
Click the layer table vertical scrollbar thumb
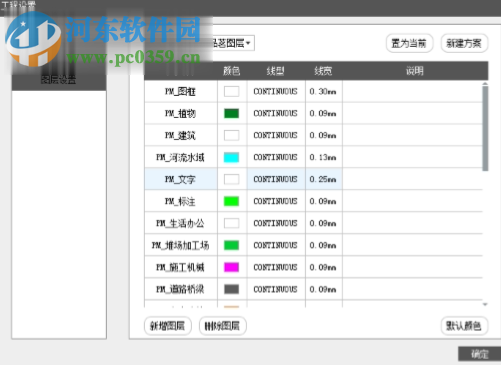click(485, 128)
